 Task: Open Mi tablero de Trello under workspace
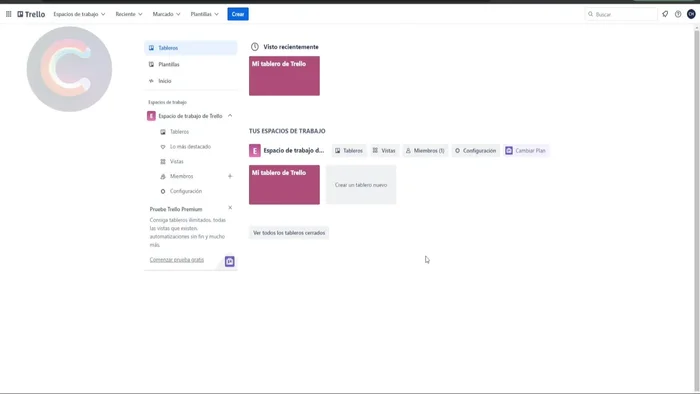coord(284,185)
